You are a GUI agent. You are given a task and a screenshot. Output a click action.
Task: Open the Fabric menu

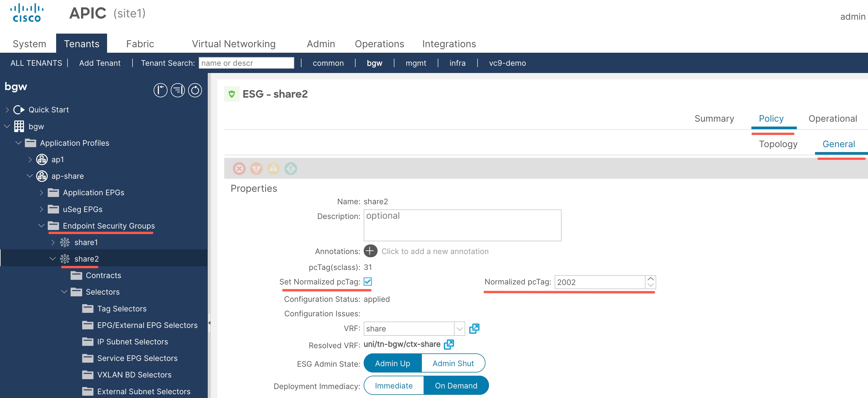click(x=140, y=43)
